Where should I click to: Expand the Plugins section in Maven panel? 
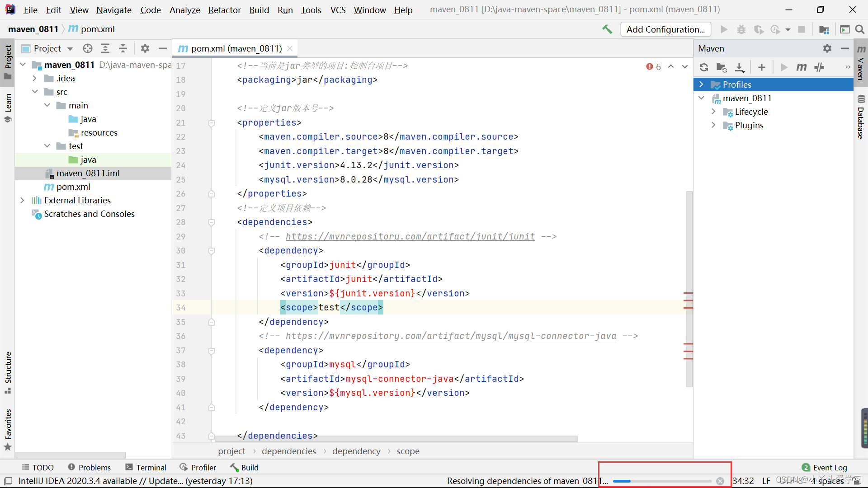tap(713, 125)
